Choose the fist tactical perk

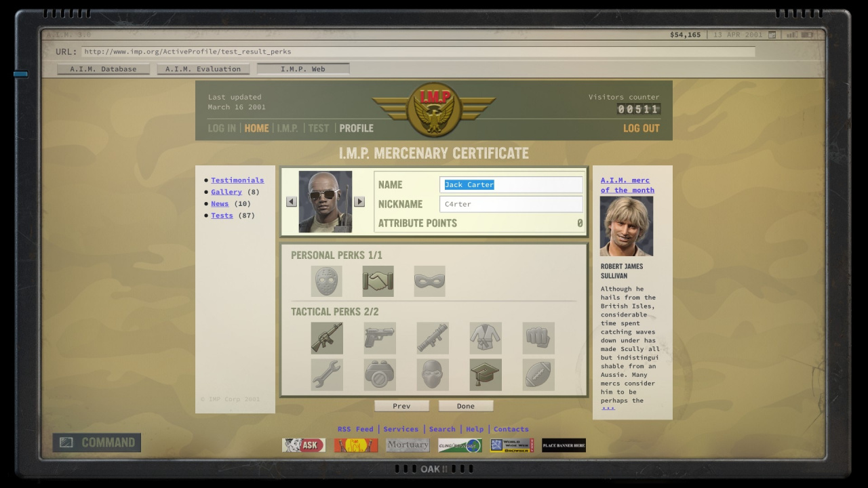pos(538,338)
